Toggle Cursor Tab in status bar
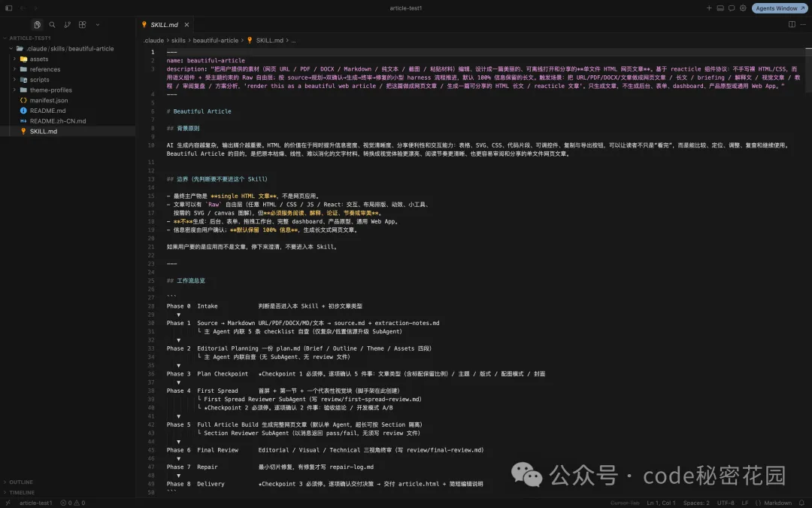The height and width of the screenshot is (508, 812). pos(625,503)
